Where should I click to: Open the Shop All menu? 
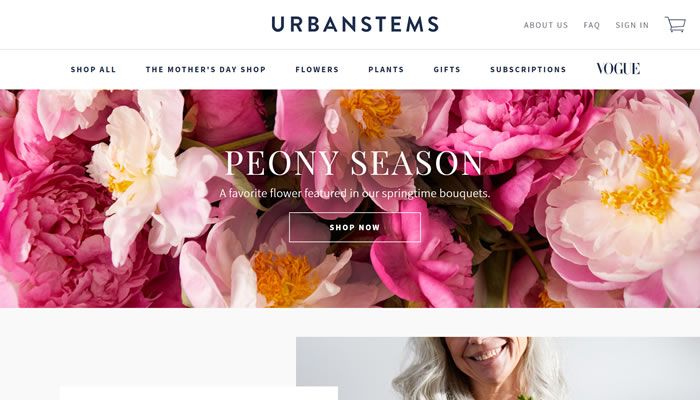(x=93, y=69)
